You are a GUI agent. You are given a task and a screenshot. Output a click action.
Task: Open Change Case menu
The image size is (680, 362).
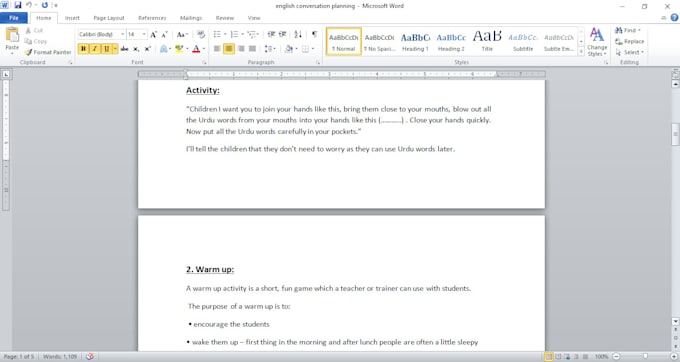(182, 34)
